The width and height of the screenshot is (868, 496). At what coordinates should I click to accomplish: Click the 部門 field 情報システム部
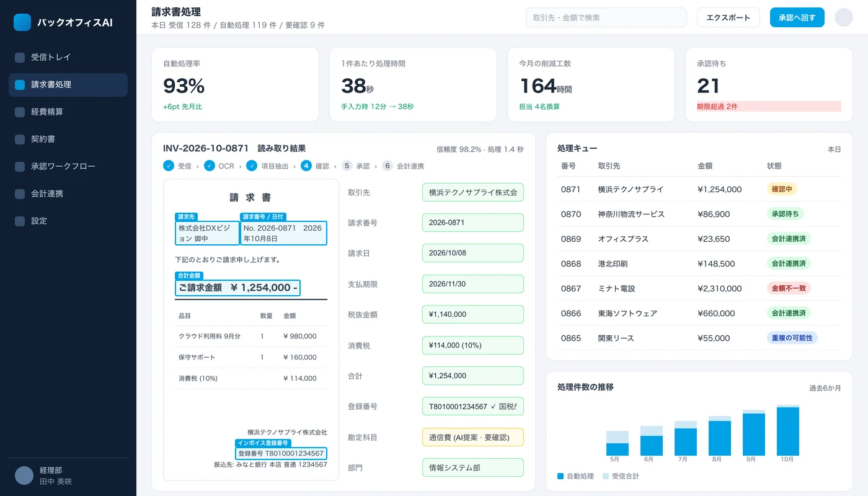(x=473, y=467)
